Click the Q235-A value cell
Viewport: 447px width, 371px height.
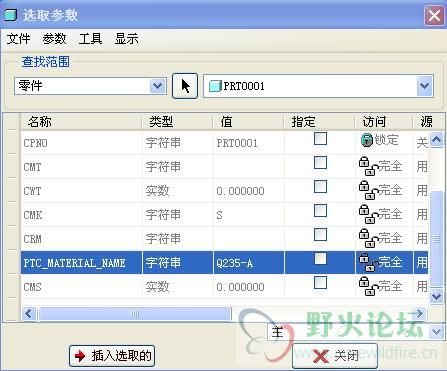(249, 263)
